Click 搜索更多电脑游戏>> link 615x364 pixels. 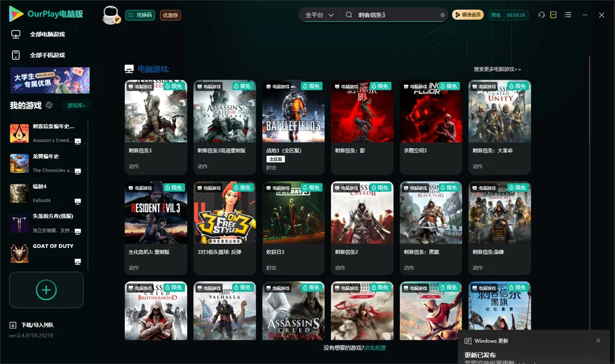click(x=498, y=69)
